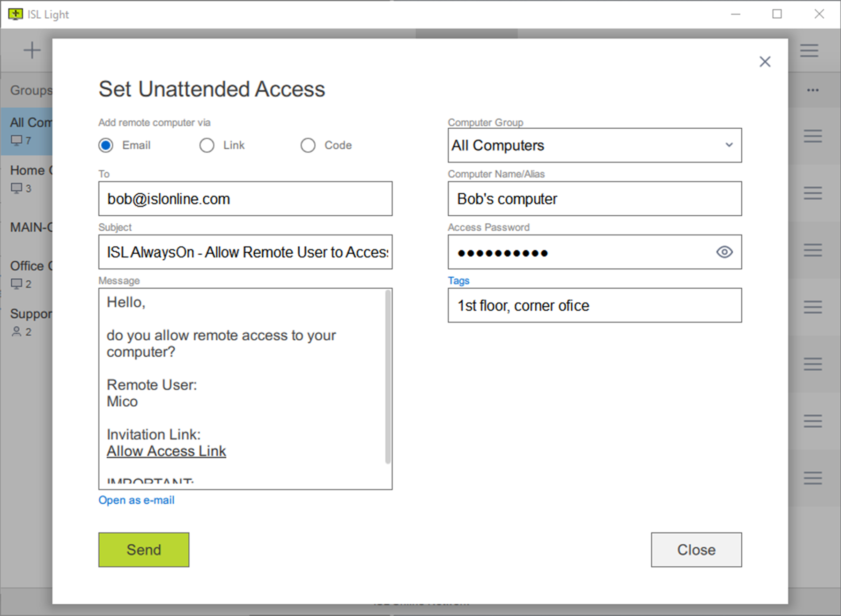Screen dimensions: 841x616
Task: Select the Office group in sidebar
Action: [x=27, y=274]
